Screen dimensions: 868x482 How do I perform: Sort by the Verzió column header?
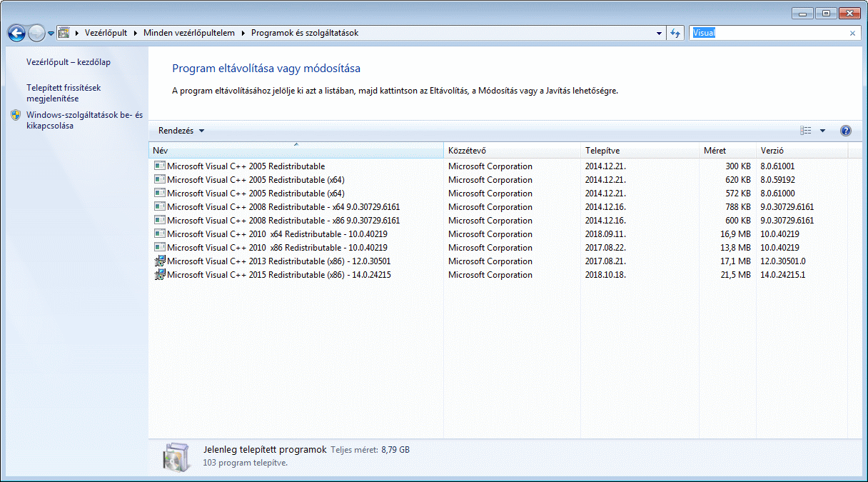(x=802, y=151)
